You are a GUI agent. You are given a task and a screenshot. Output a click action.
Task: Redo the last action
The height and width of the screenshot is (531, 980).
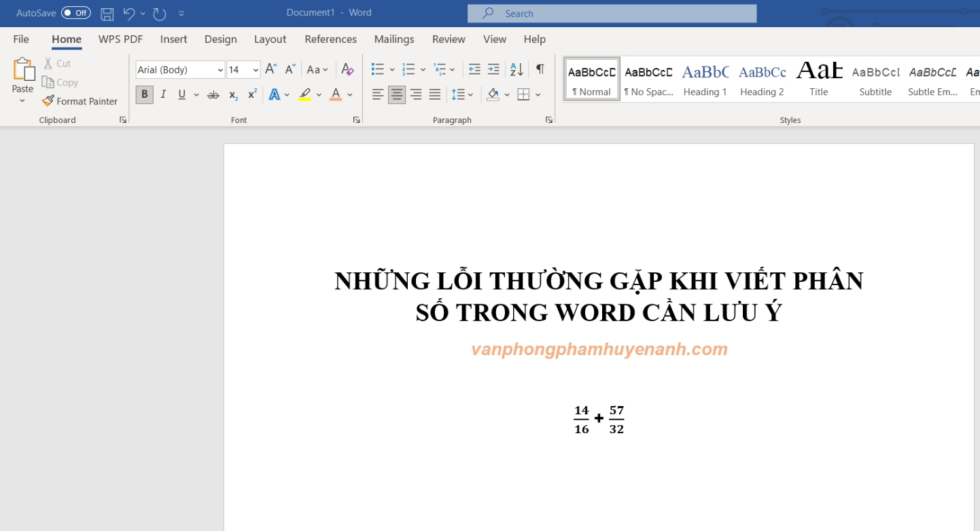[x=160, y=14]
